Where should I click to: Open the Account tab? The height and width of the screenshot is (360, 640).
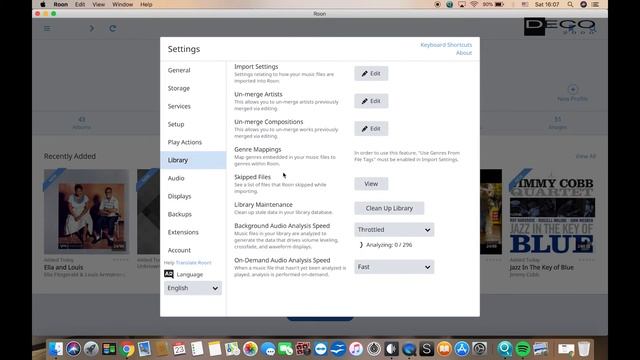[193, 250]
